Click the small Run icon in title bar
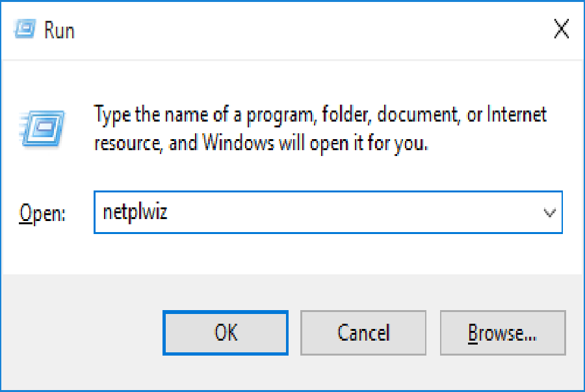 coord(25,29)
